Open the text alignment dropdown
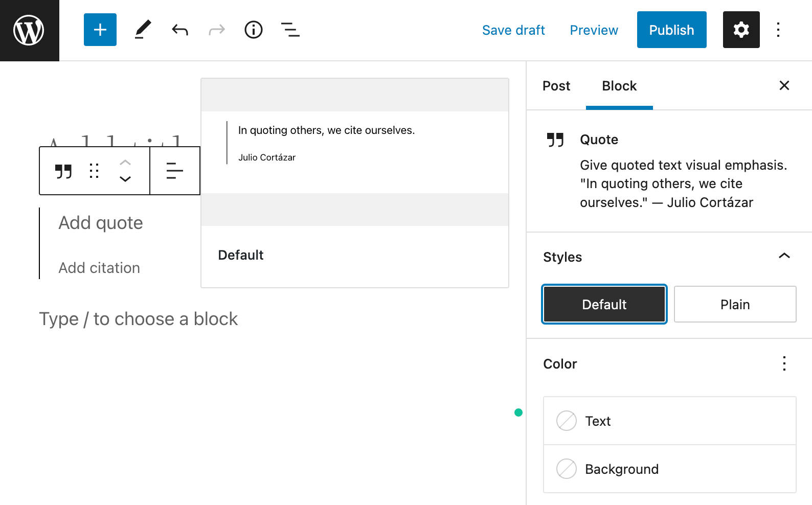Screen dimensions: 812x505 tap(175, 171)
